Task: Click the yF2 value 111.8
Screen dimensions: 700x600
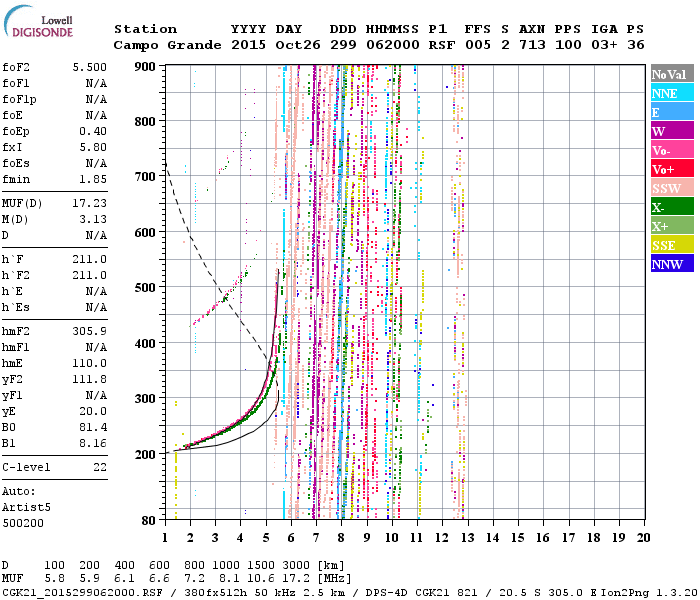Action: click(x=90, y=379)
